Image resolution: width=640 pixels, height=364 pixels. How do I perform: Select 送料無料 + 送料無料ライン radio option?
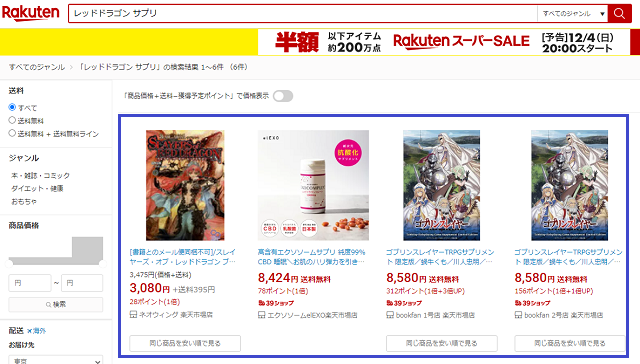(x=12, y=133)
